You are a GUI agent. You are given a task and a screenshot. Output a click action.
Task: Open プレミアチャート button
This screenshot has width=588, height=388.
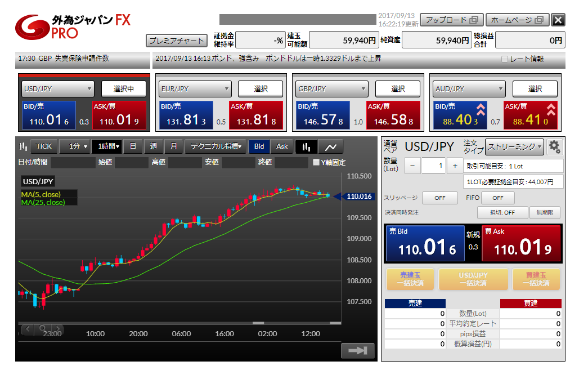[177, 41]
